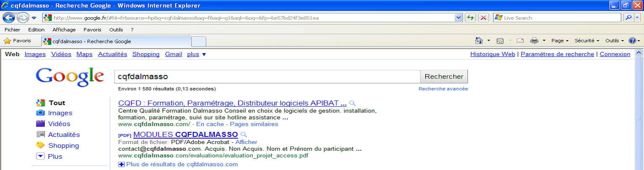Open the Edition menu
This screenshot has height=170, width=644.
pyautogui.click(x=36, y=30)
